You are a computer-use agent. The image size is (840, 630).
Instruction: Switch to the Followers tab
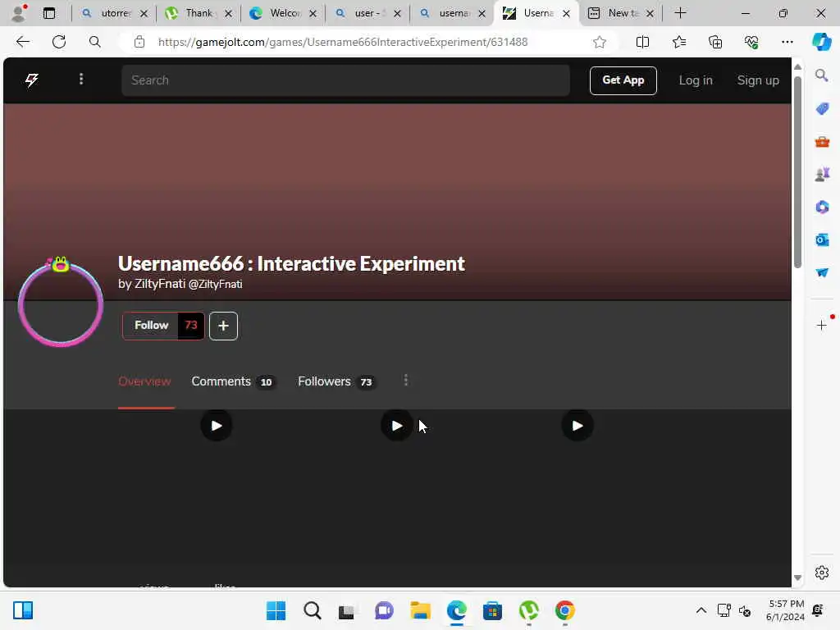pos(336,381)
